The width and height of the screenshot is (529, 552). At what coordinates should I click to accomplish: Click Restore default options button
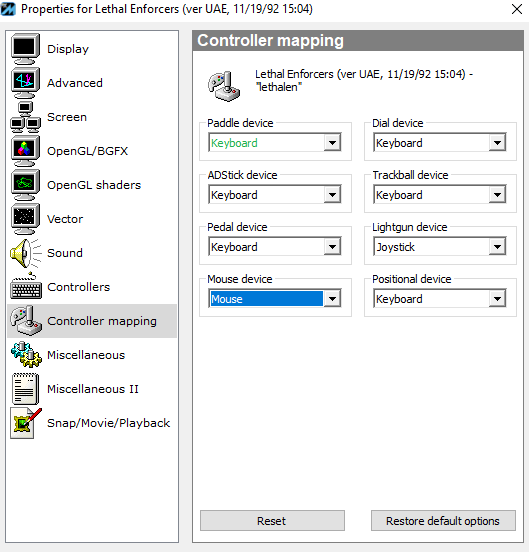click(443, 521)
